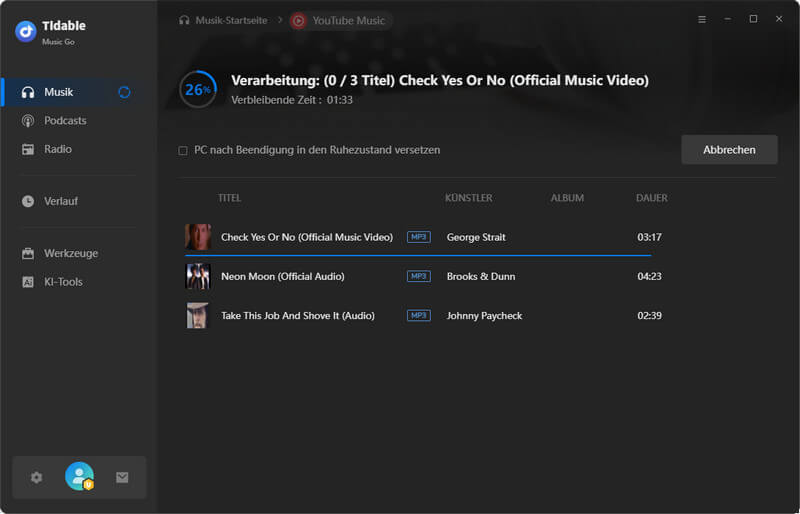Click duration 03:17
Viewport: 800px width, 514px height.
point(649,237)
